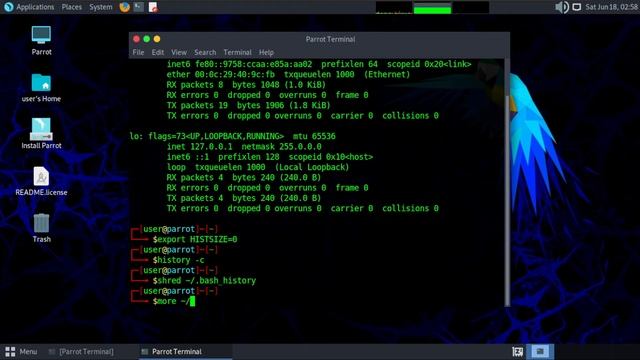The height and width of the screenshot is (360, 640).
Task: Select the active Parrot Terminal taskbar item
Action: click(x=185, y=351)
